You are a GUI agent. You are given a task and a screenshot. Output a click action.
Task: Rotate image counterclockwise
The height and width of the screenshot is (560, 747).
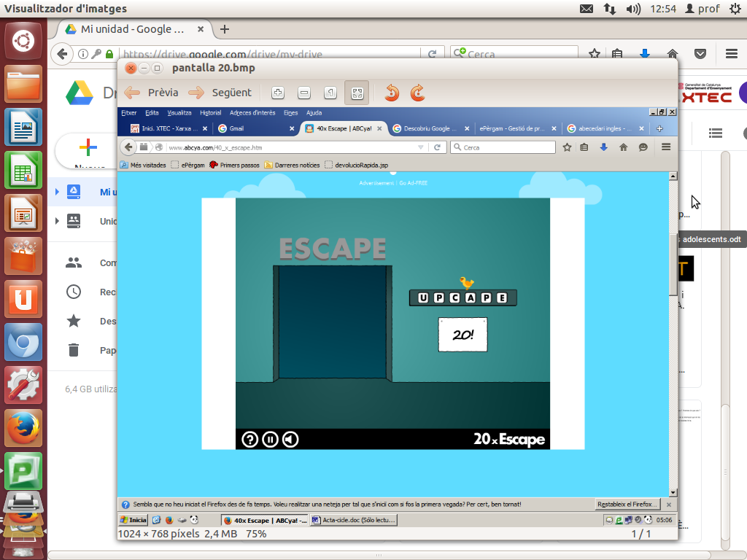[x=392, y=93]
